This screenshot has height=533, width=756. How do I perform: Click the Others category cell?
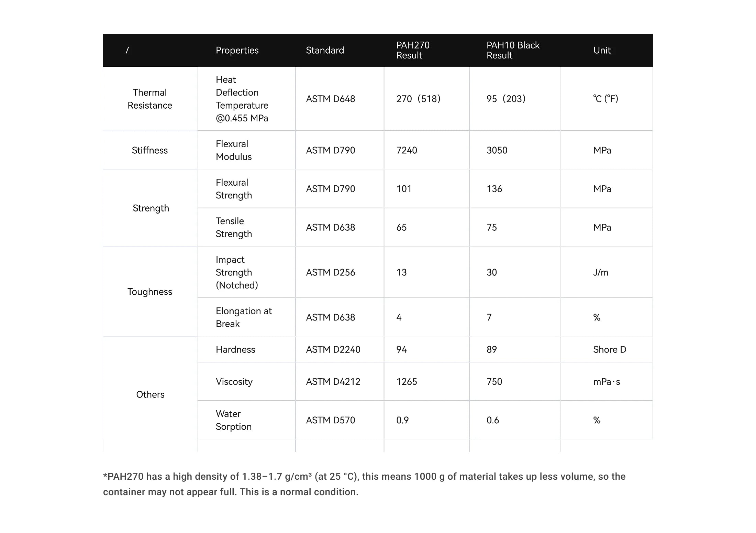[x=150, y=394]
